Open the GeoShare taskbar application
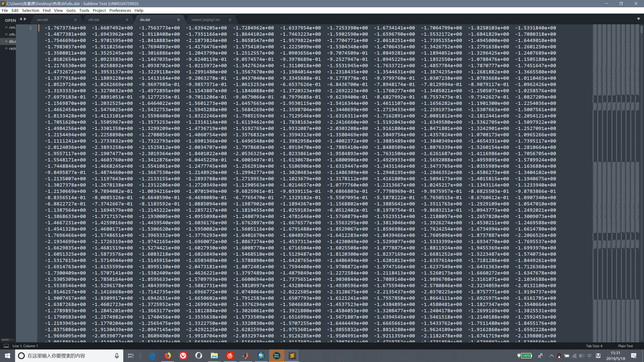Image resolution: width=644 pixels, height=362 pixels. (276, 355)
